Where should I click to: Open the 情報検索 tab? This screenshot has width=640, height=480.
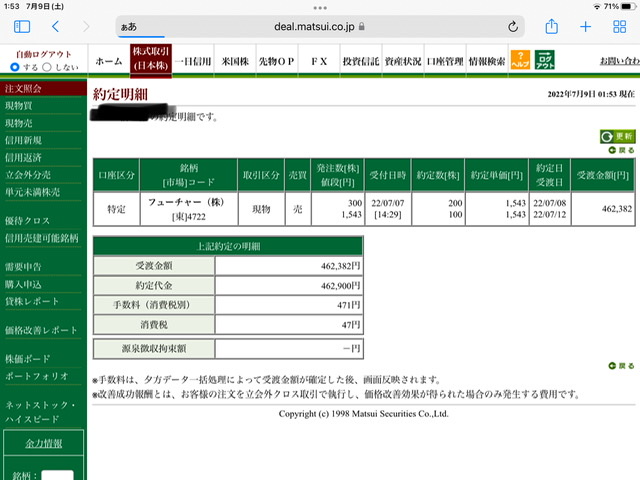pyautogui.click(x=487, y=61)
